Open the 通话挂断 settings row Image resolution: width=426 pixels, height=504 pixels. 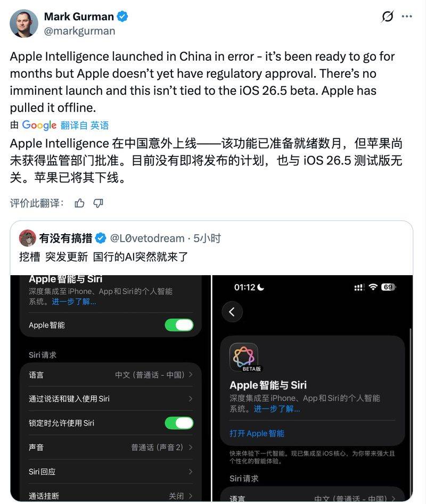coord(110,495)
